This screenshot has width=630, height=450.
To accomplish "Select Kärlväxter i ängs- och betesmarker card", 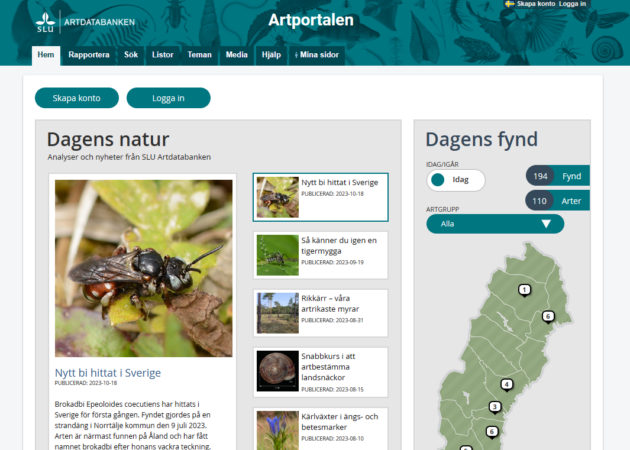I will click(x=321, y=429).
